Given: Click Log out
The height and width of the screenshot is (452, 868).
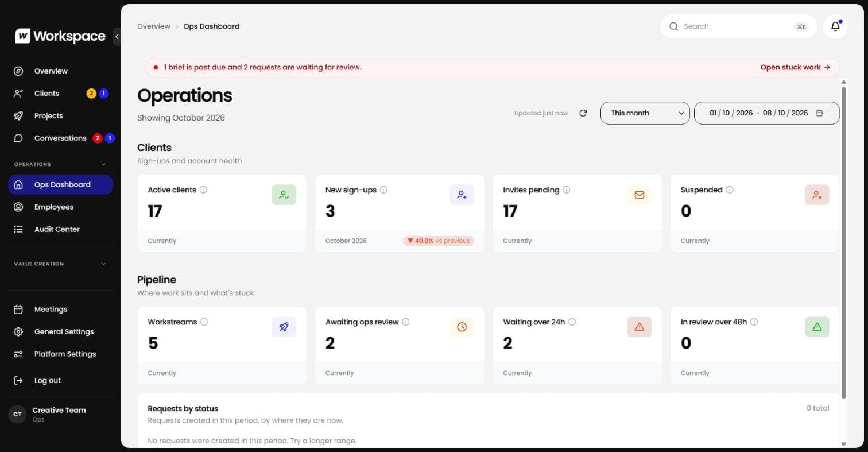Looking at the screenshot, I should point(60,380).
